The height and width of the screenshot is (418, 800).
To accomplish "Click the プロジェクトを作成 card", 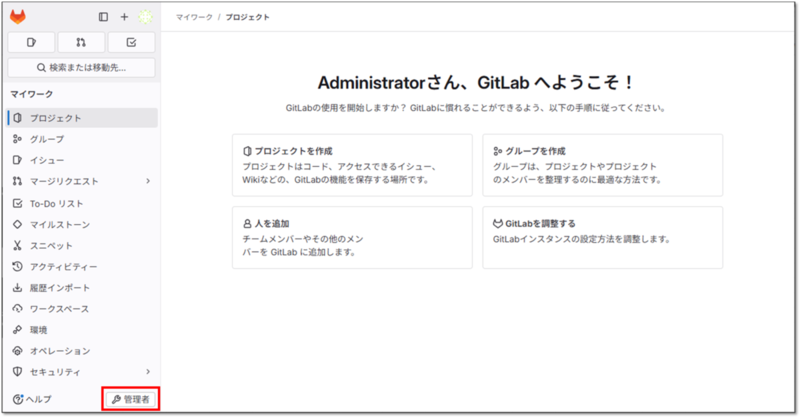I will click(x=352, y=165).
